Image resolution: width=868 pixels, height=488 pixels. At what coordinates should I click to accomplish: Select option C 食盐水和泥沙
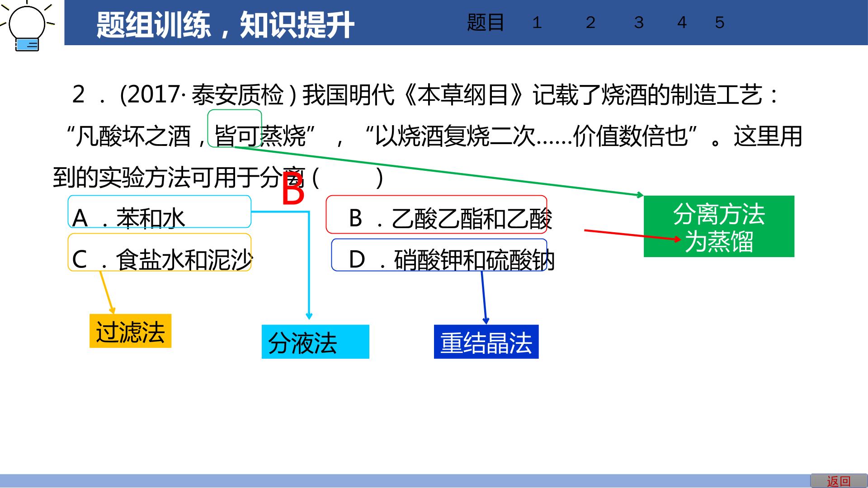[160, 253]
